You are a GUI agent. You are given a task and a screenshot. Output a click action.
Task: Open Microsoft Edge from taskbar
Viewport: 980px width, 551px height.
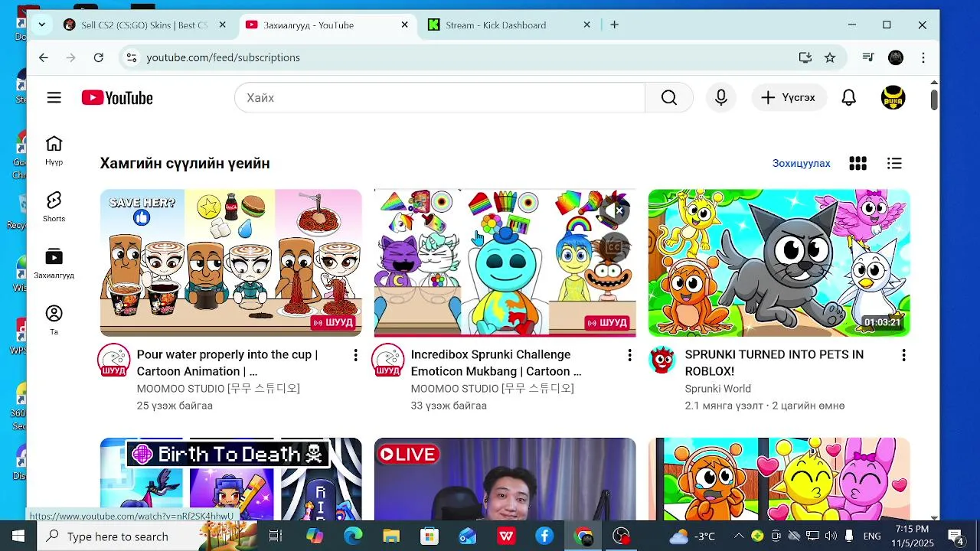click(x=353, y=536)
